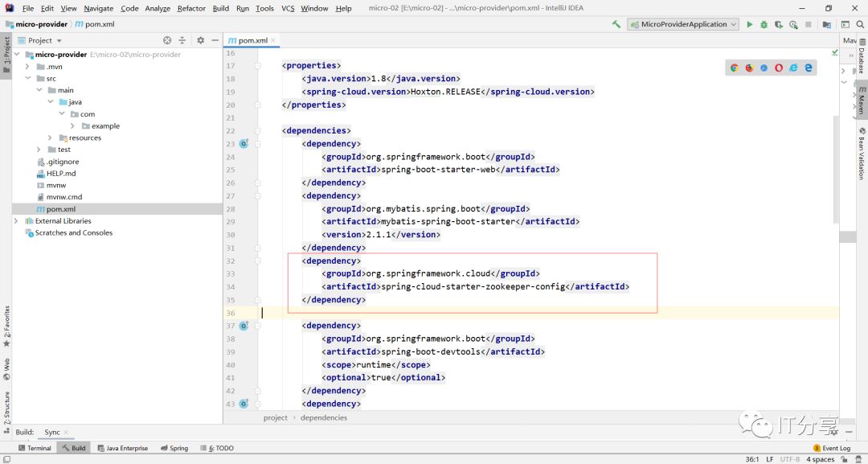
Task: Click the Build Project hammer icon
Action: pos(616,24)
